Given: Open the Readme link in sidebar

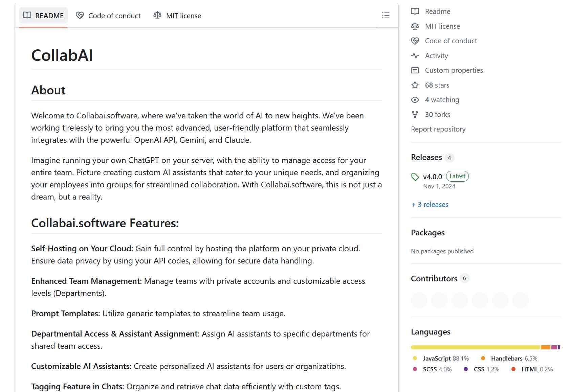Looking at the screenshot, I should pyautogui.click(x=437, y=11).
